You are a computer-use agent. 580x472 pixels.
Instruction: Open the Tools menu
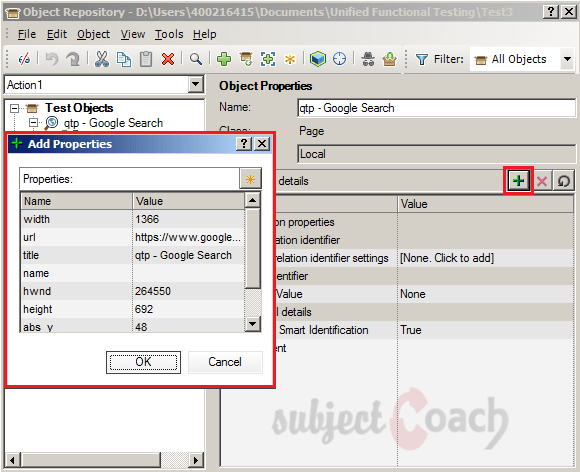[169, 34]
